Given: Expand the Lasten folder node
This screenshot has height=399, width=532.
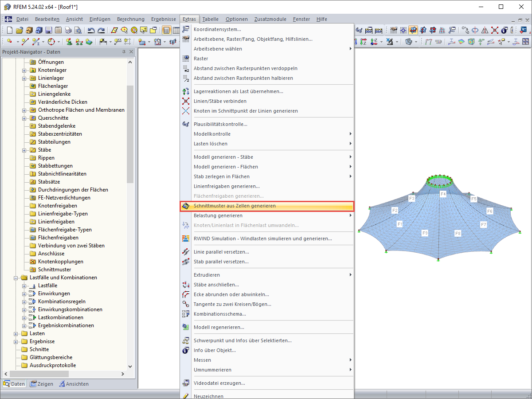Looking at the screenshot, I should [16, 333].
